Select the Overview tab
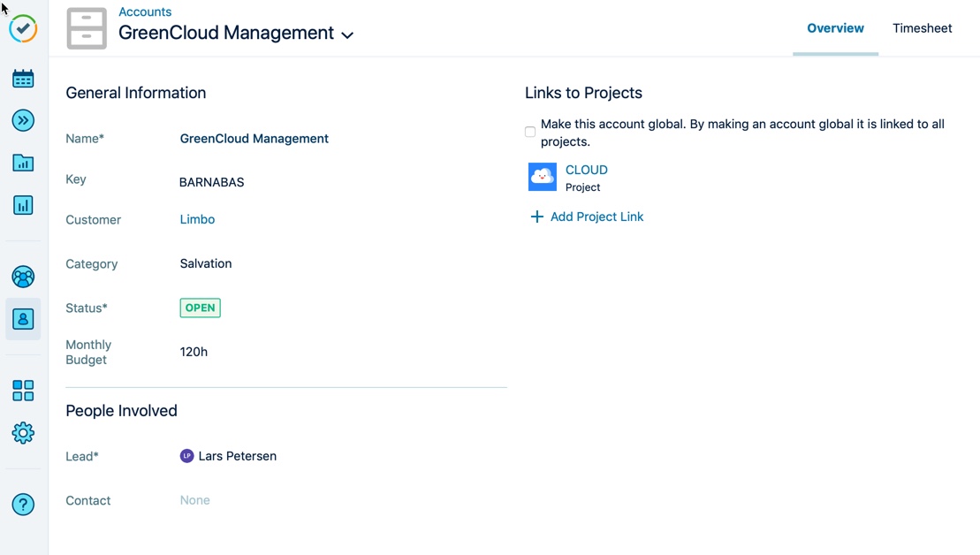The image size is (980, 555). click(835, 28)
